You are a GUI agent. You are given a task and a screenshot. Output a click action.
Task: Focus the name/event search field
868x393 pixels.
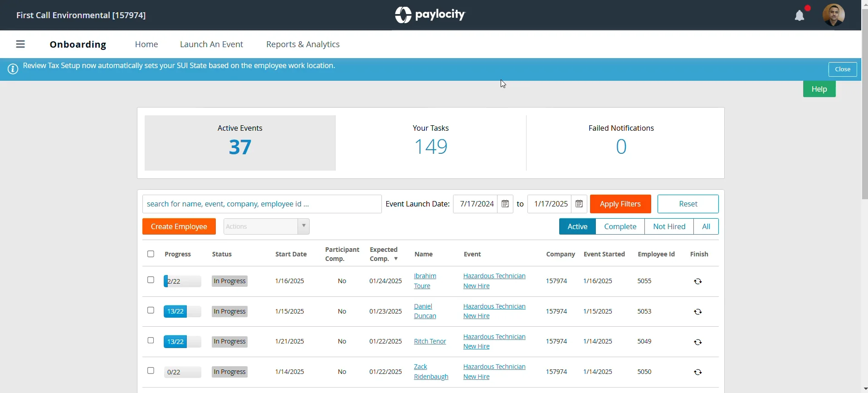click(x=262, y=204)
